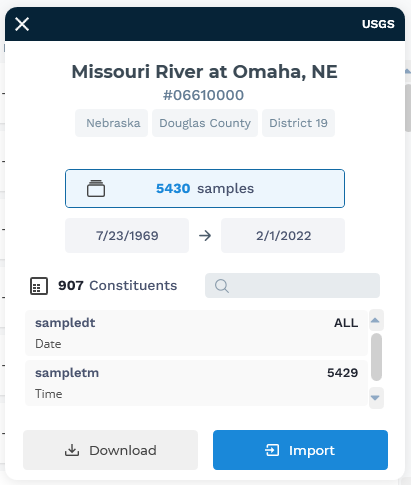The height and width of the screenshot is (485, 411).
Task: Click the sample jar icon
Action: coord(96,188)
